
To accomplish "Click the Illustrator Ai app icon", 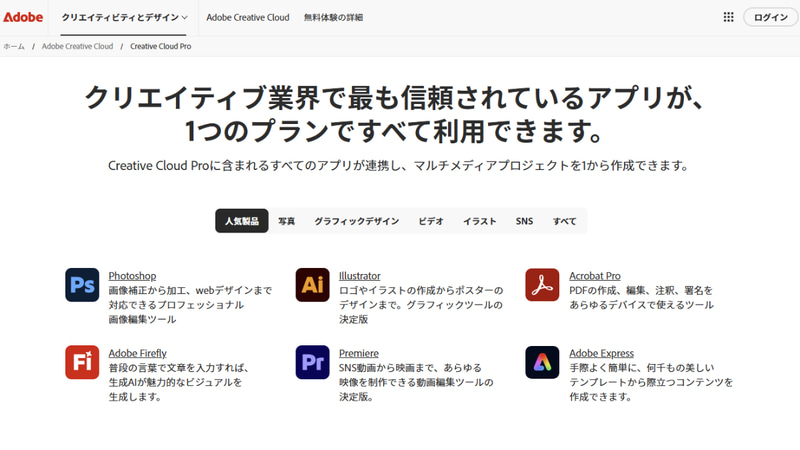I will point(312,285).
